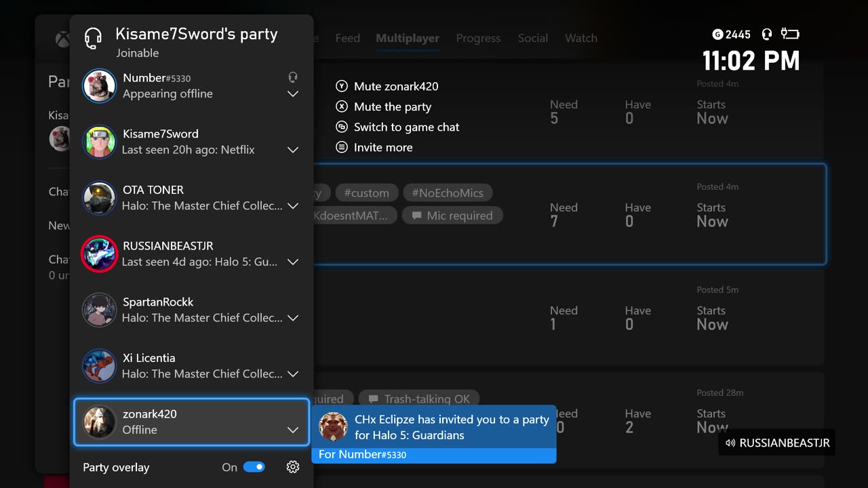This screenshot has height=488, width=868.
Task: Click the party headset icon beside the title
Action: tap(93, 39)
